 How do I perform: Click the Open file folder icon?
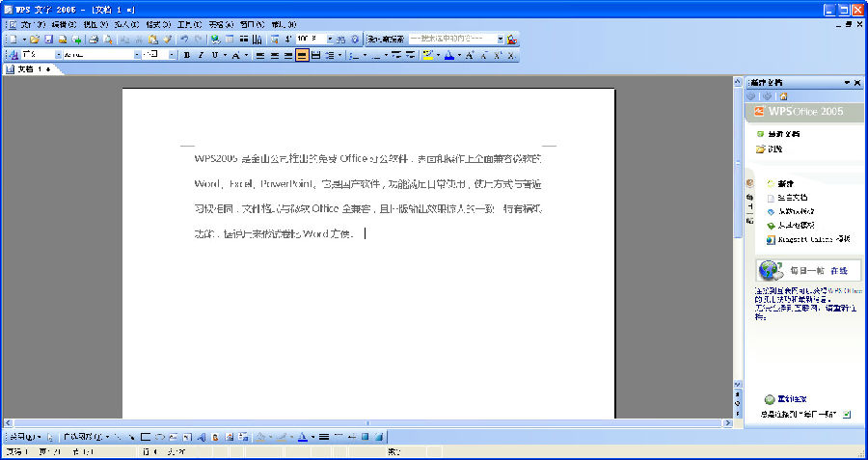click(35, 40)
